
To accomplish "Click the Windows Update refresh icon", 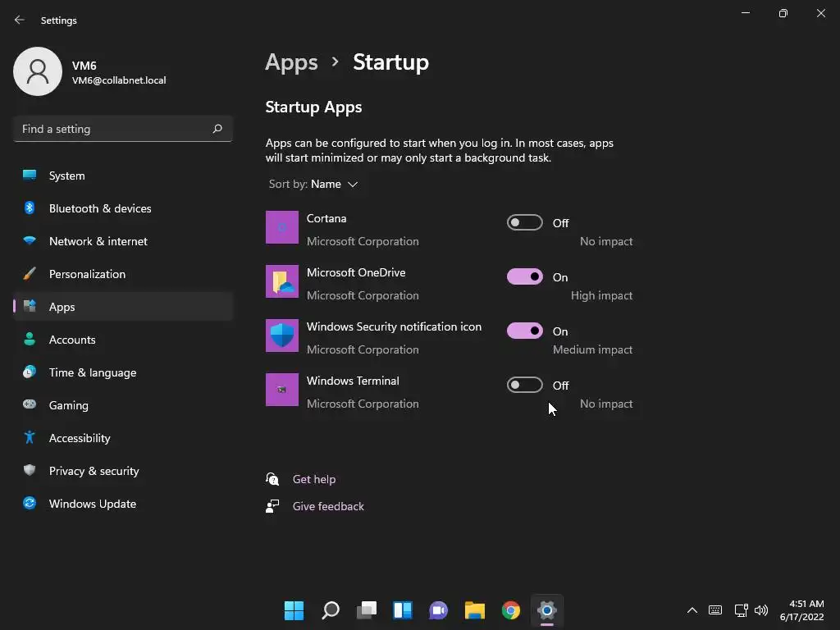I will [30, 503].
